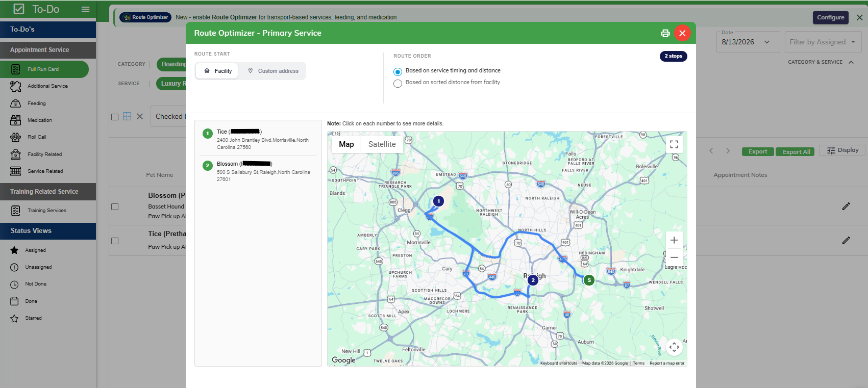Image resolution: width=868 pixels, height=388 pixels.
Task: Click the grid view icon beside select-all
Action: (127, 116)
